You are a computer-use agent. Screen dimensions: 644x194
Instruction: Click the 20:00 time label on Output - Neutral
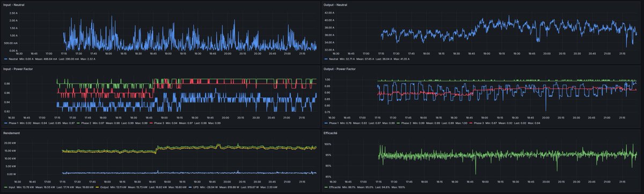click(x=547, y=53)
